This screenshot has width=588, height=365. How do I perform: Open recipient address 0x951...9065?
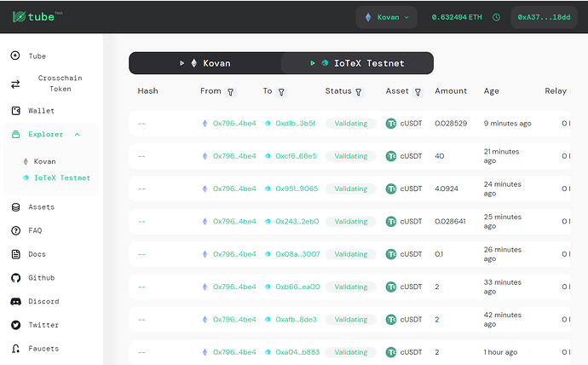[297, 188]
